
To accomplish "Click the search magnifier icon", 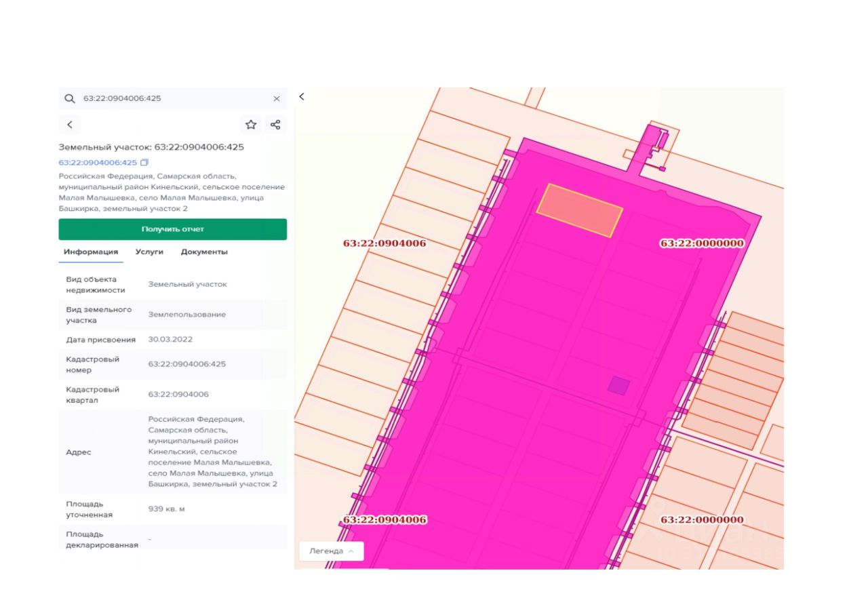I will [69, 98].
